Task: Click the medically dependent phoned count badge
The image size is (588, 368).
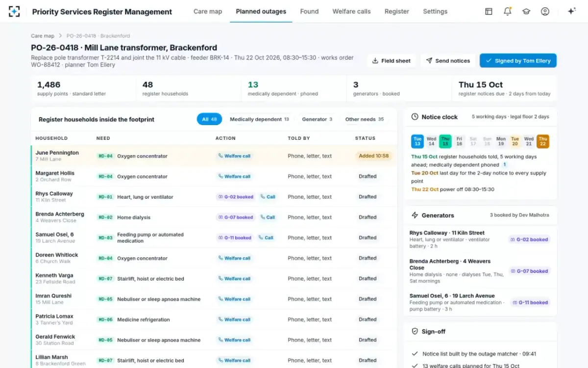Action: point(505,165)
